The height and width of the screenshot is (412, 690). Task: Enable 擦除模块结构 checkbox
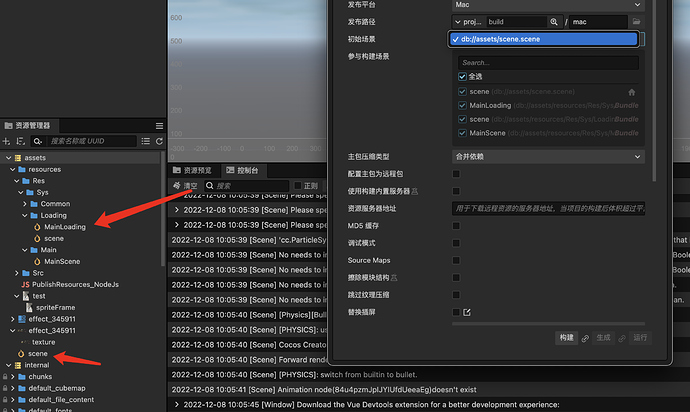click(x=456, y=277)
